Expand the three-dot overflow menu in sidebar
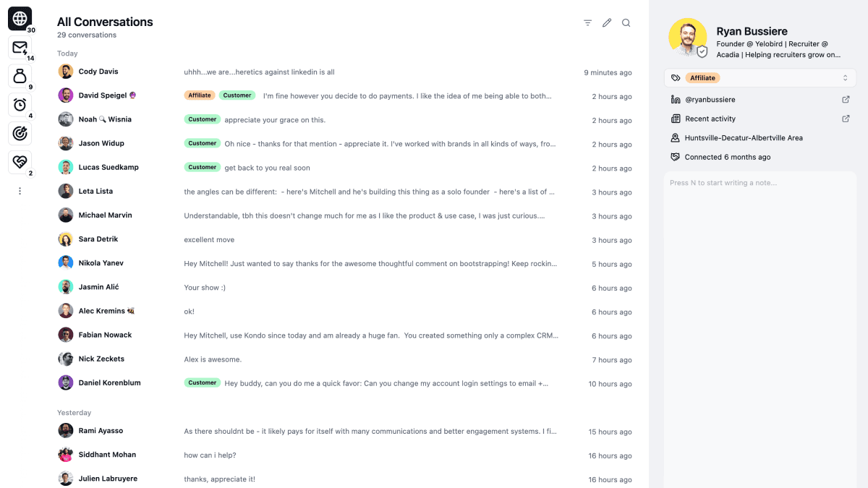 click(x=20, y=190)
